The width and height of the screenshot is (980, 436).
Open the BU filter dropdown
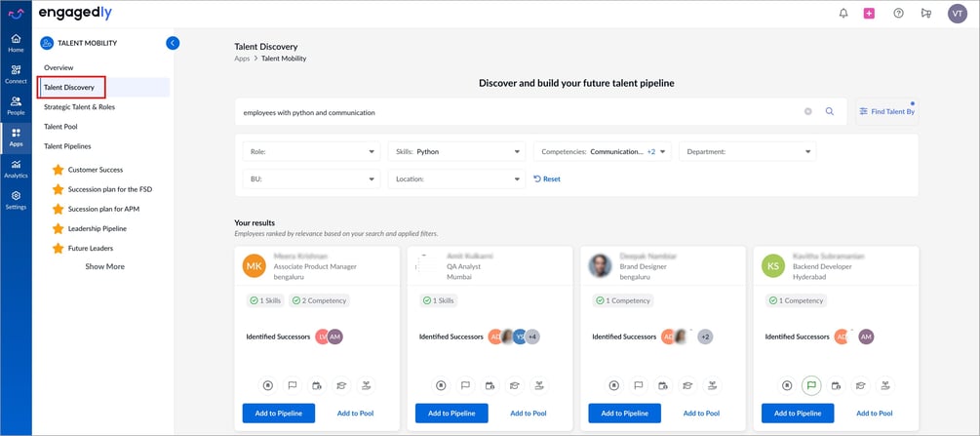pos(311,178)
